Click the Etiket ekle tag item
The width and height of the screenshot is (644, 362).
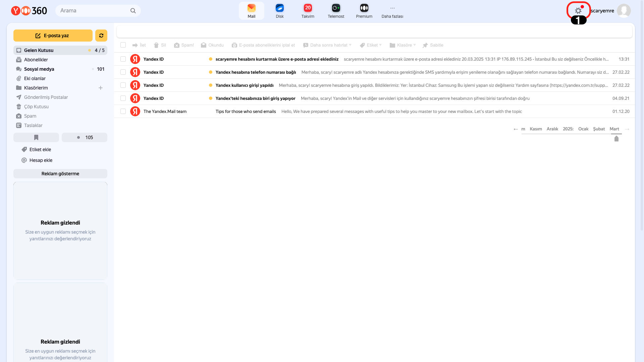[x=37, y=149]
